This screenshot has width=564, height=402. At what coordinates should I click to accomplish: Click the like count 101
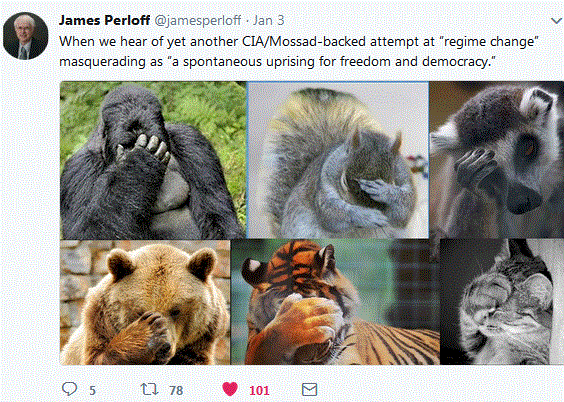[259, 390]
